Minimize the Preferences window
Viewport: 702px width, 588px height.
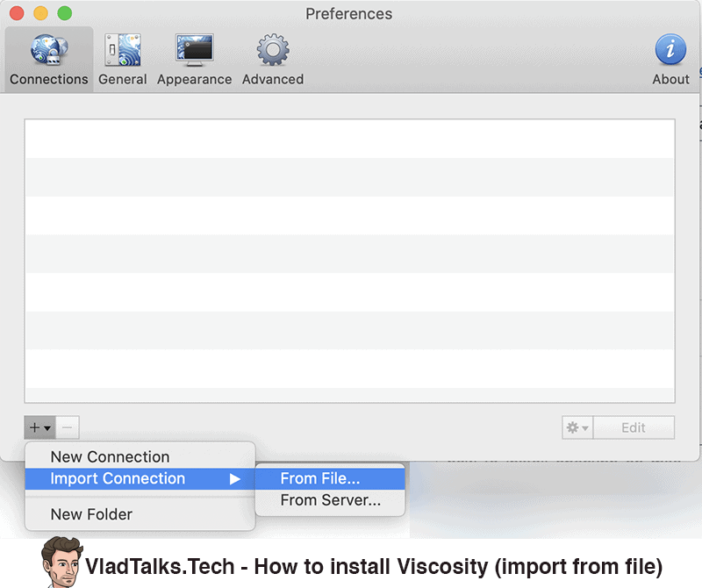[40, 13]
